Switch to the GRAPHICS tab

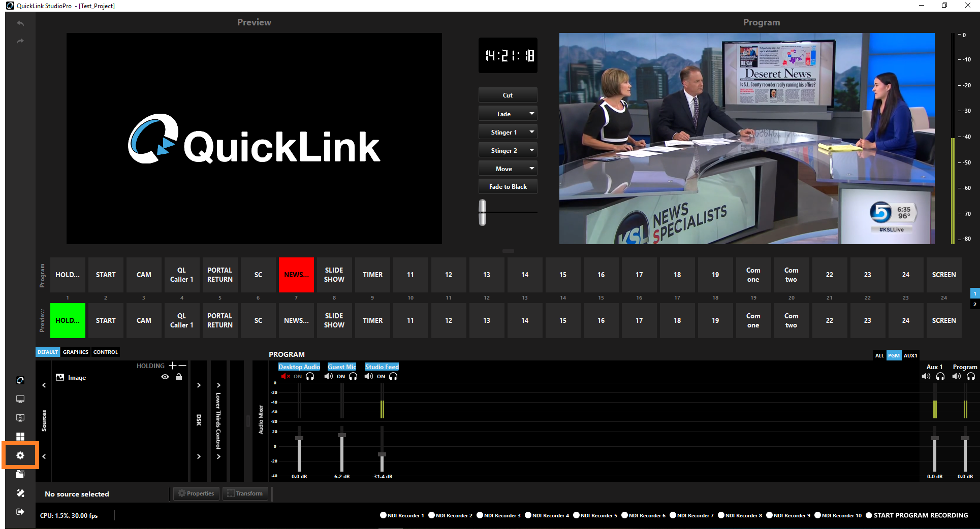point(76,352)
